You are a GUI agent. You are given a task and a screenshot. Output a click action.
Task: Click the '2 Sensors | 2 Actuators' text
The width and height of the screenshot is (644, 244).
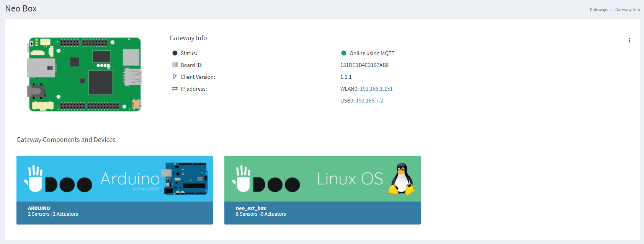(53, 214)
